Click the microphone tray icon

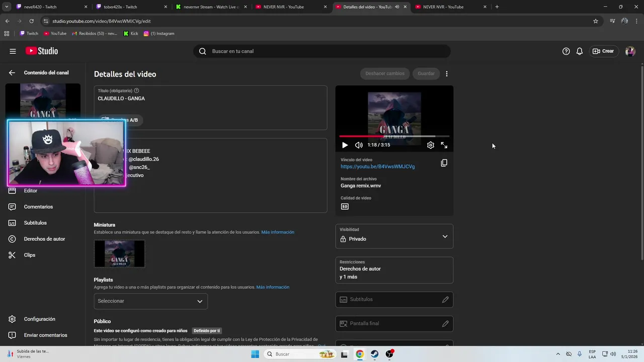(x=580, y=354)
